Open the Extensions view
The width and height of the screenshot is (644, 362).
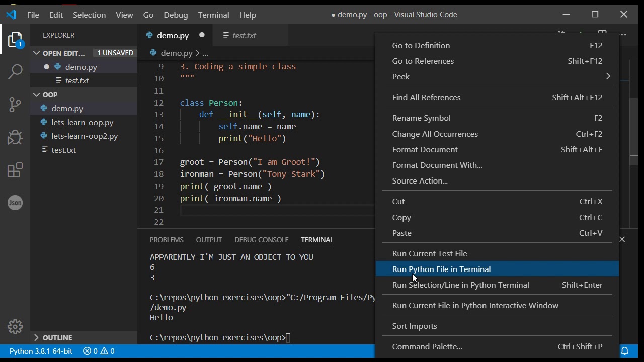pyautogui.click(x=15, y=170)
